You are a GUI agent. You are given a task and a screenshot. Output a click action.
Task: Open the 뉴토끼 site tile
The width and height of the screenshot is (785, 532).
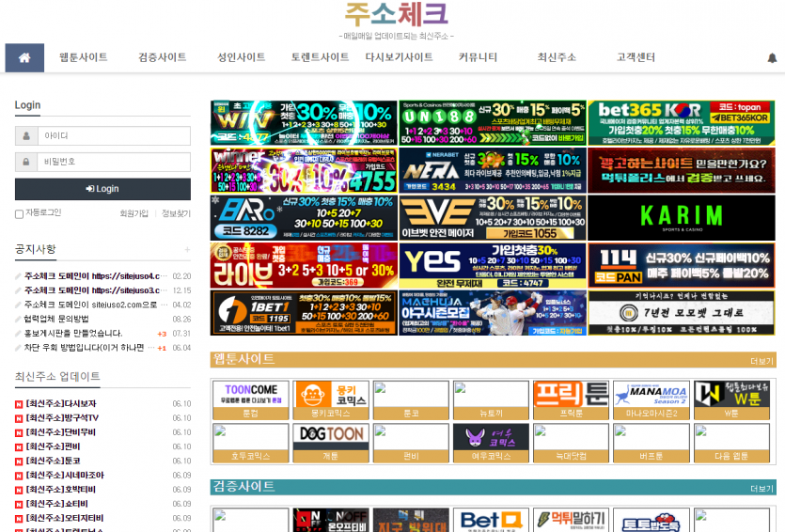(491, 399)
